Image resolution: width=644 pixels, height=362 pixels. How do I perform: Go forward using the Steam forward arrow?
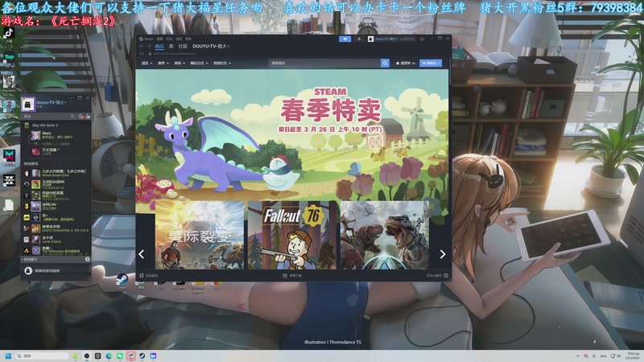[x=149, y=47]
